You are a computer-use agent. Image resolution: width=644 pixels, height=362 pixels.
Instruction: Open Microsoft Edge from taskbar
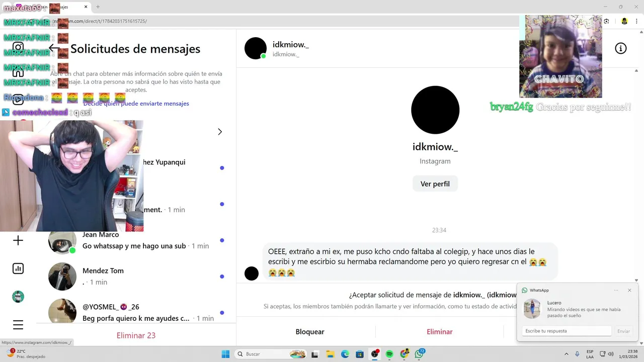(345, 354)
